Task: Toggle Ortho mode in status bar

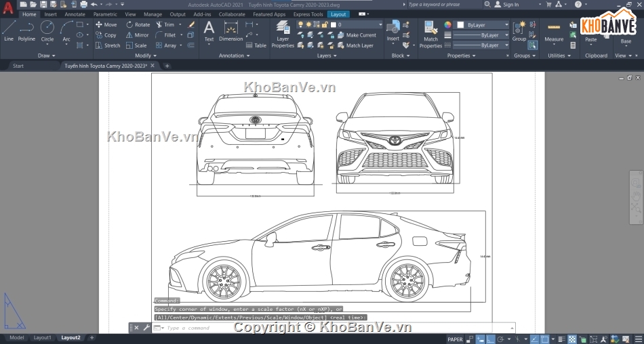Action: [x=491, y=339]
